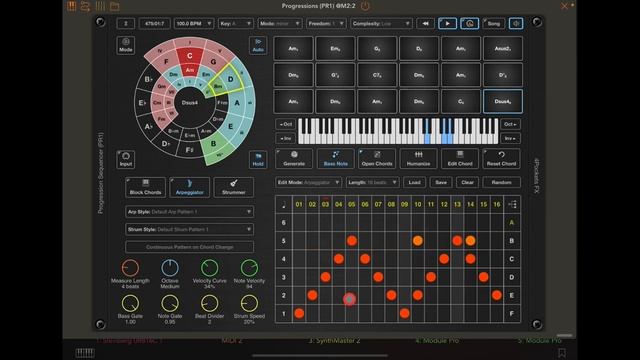Open the folder icon in host top bar

pos(115,6)
